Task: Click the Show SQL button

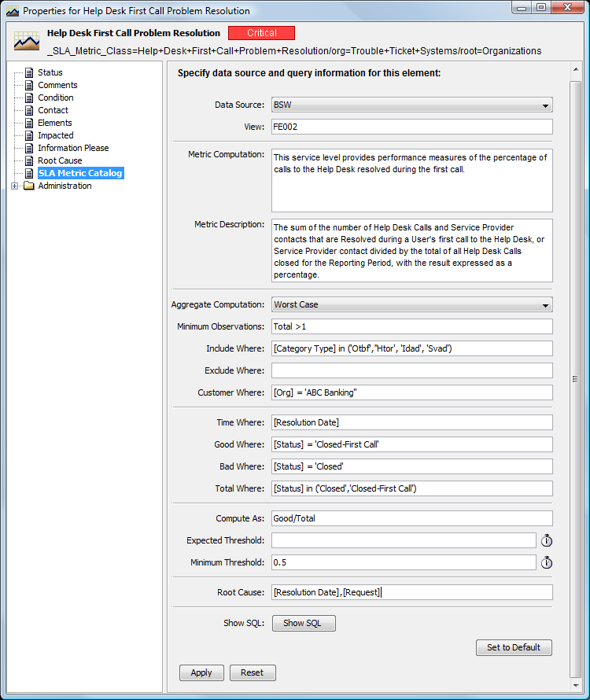Action: tap(304, 623)
